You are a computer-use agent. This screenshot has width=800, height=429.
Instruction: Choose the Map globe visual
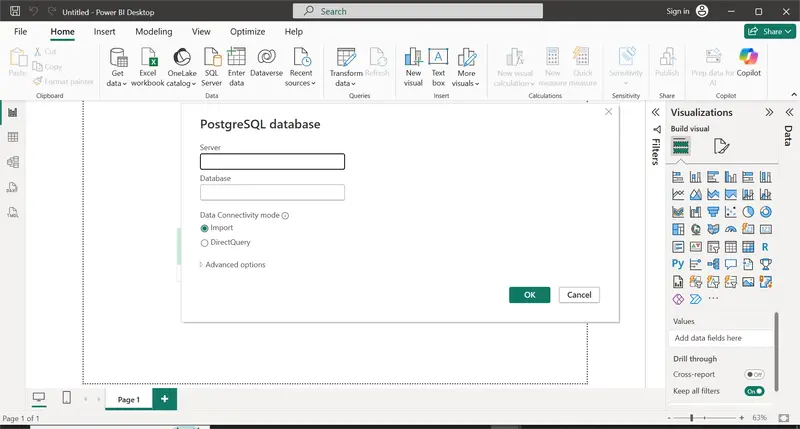tap(695, 229)
